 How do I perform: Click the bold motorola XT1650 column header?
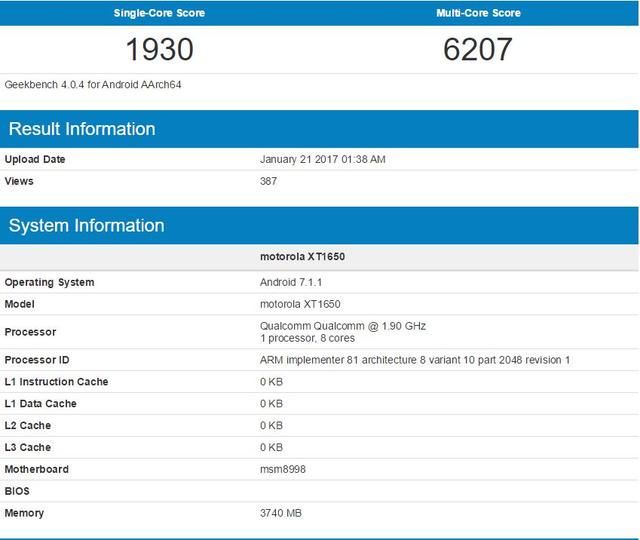302,256
